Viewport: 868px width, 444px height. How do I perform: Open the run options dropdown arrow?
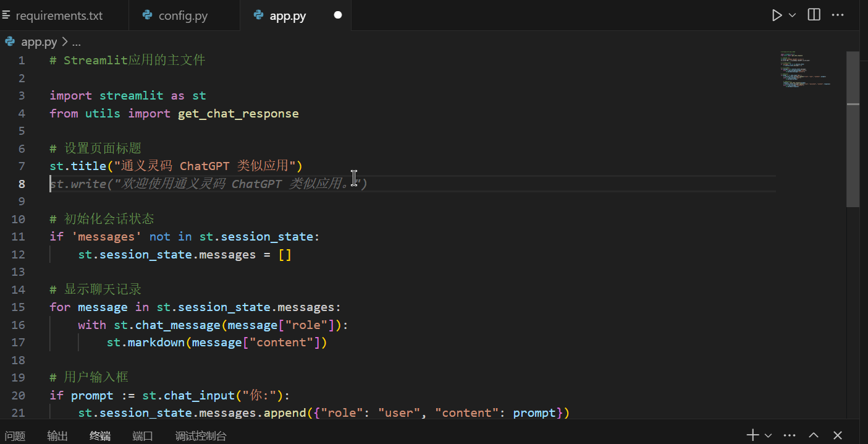[792, 15]
